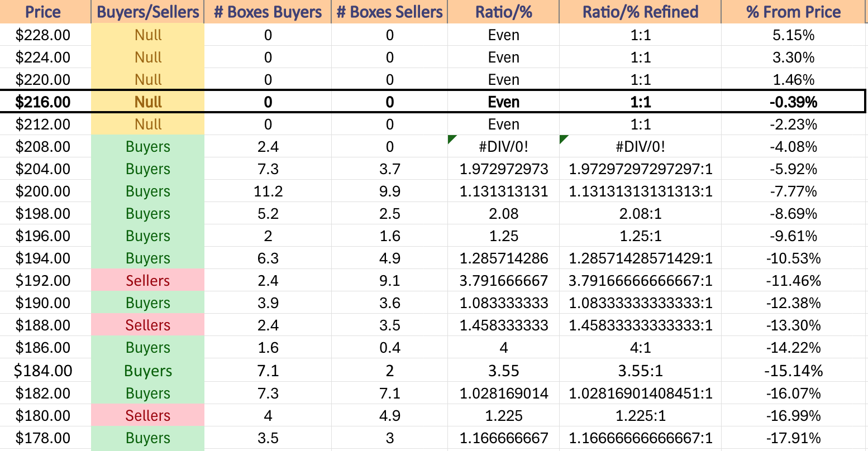868x451 pixels.
Task: Click the $178.00 price cell
Action: point(45,438)
